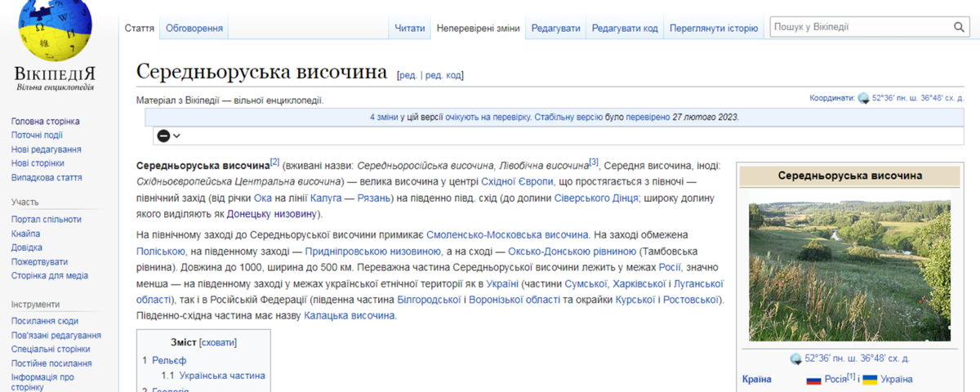This screenshot has height=392, width=980.
Task: Open Поліською link
Action: click(x=161, y=252)
